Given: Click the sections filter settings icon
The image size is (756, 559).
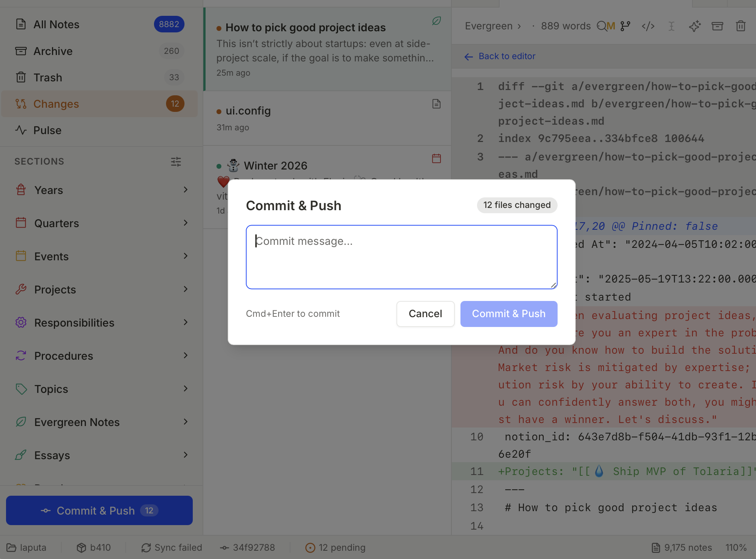Looking at the screenshot, I should coord(176,162).
